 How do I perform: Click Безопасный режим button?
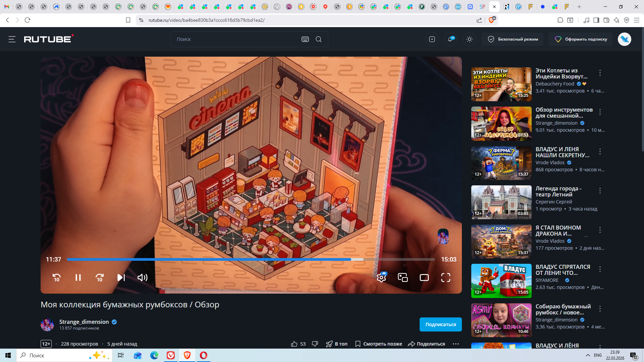click(x=513, y=39)
